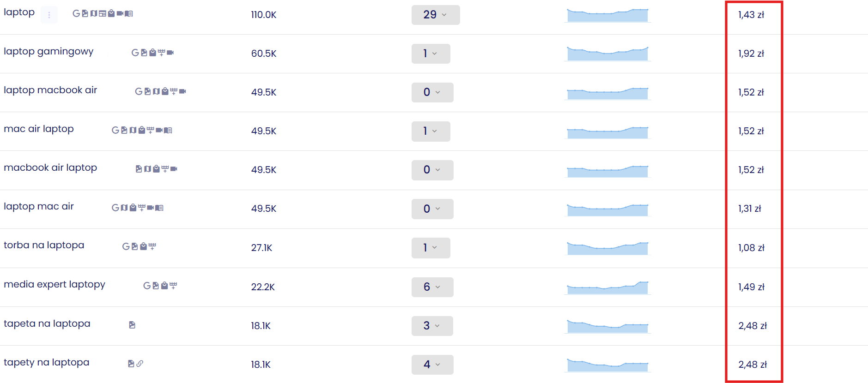Click the video camera icon in 'laptop macbook air' row
This screenshot has width=868, height=383.
182,91
